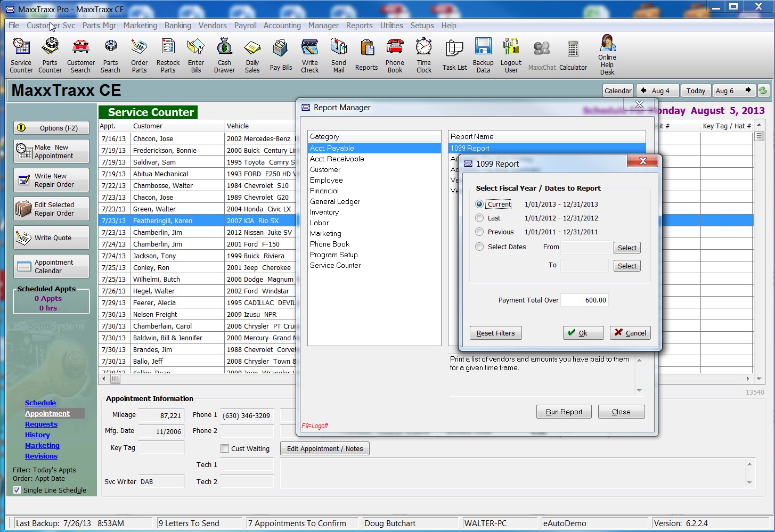This screenshot has height=532, width=775.
Task: Open the Write Check toolbar icon
Action: click(x=309, y=55)
